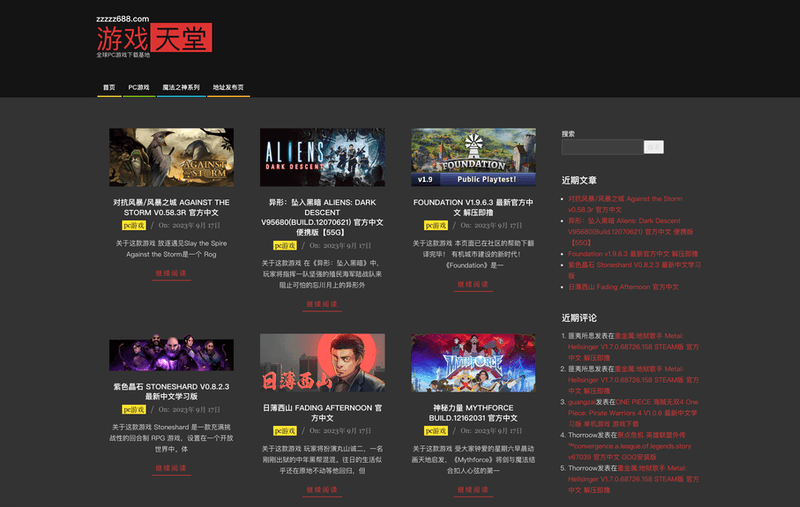Viewport: 800px width, 507px height.
Task: Open the Mythforce Build.12162031 post title
Action: (x=473, y=413)
